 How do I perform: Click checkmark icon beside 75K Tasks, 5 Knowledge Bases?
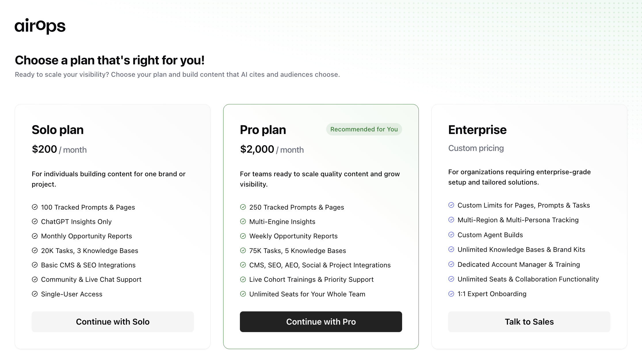pos(243,250)
